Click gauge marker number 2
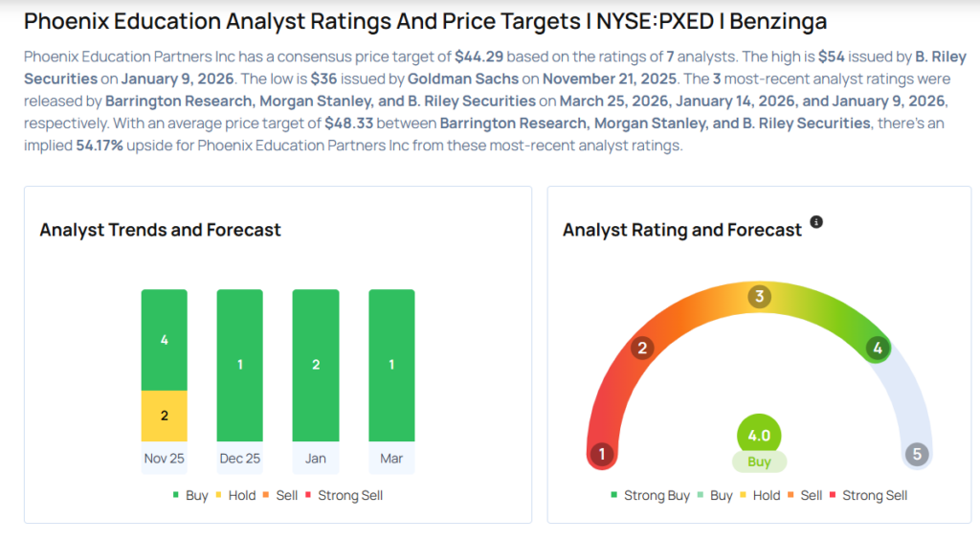 [x=643, y=348]
